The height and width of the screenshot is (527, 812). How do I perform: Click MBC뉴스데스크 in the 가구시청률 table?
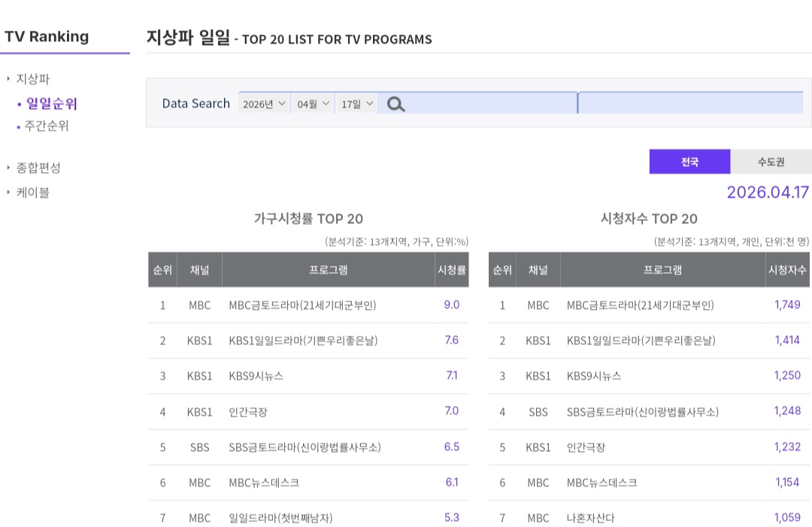point(264,483)
